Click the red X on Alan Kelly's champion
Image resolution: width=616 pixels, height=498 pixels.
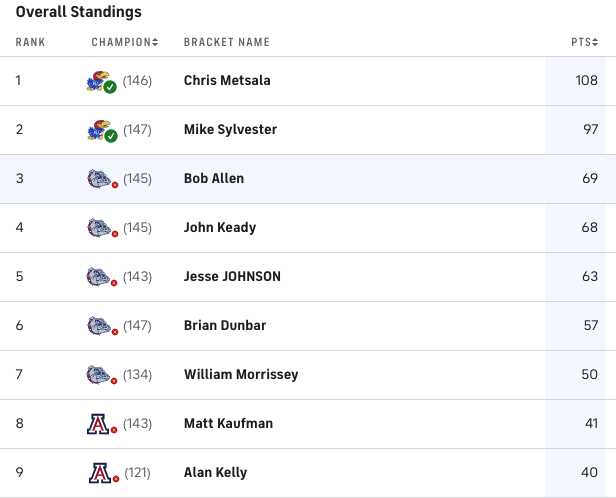tap(116, 479)
